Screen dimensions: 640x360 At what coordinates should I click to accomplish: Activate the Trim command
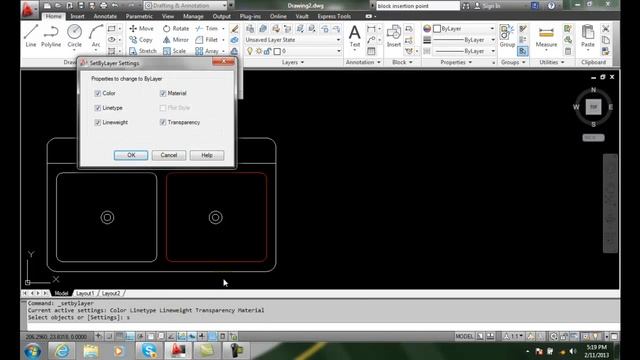click(207, 29)
